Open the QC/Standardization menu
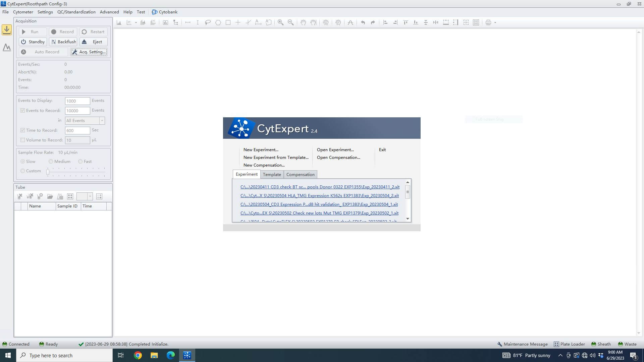 [76, 12]
